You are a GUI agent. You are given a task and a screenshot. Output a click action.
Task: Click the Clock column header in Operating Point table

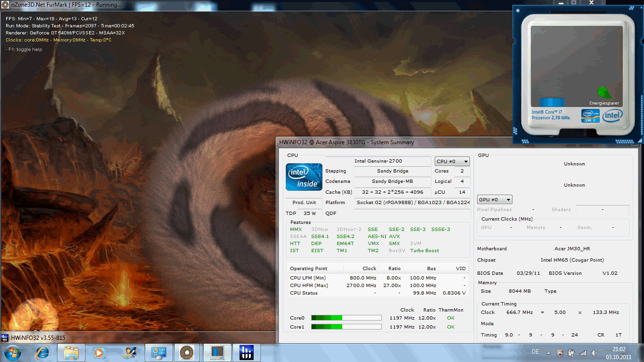click(361, 268)
